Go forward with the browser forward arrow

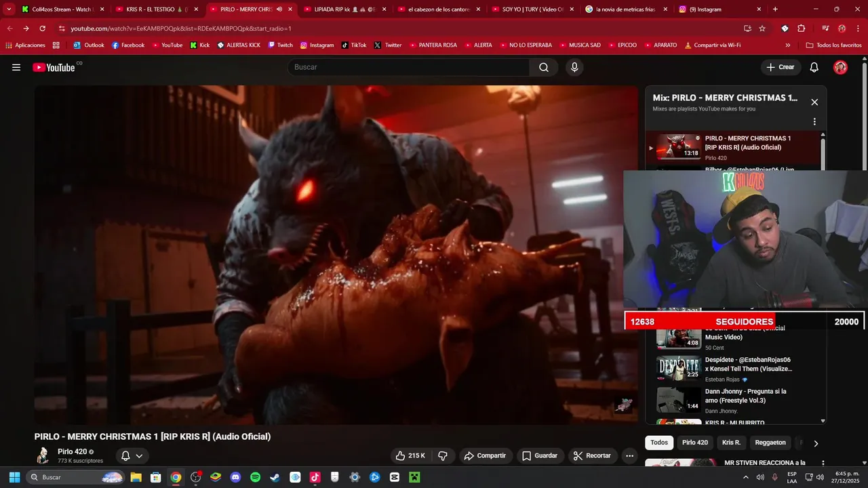[x=26, y=28]
